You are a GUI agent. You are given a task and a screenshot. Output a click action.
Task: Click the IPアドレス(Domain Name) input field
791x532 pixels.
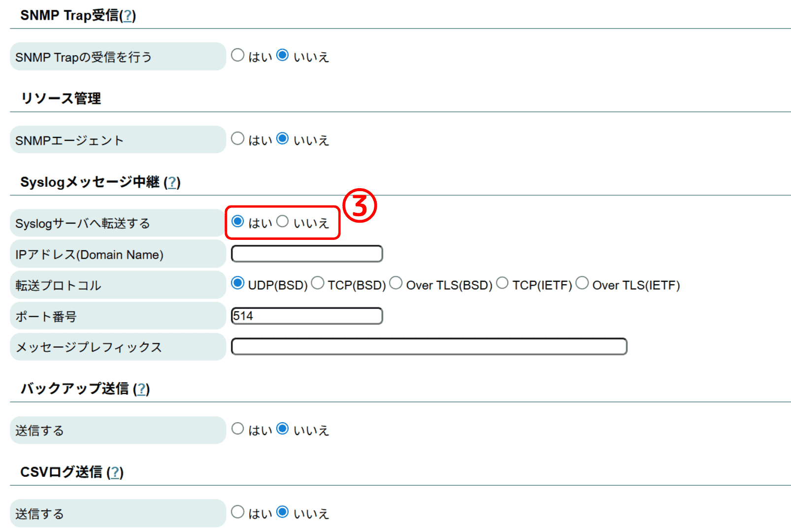click(307, 254)
